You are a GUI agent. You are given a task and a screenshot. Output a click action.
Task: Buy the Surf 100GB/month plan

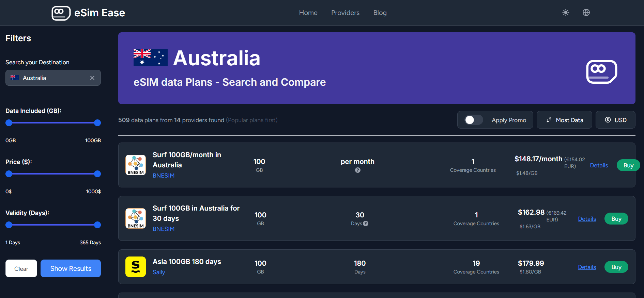[x=628, y=165]
